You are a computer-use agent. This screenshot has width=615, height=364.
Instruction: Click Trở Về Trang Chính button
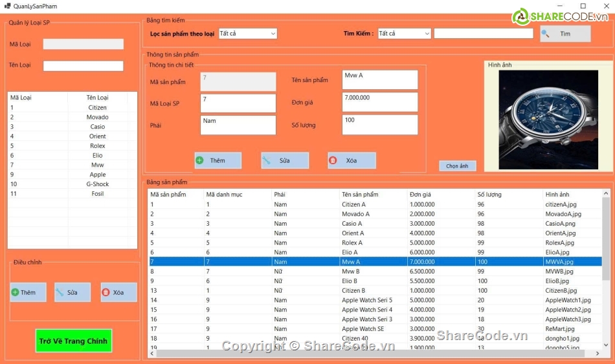click(74, 341)
